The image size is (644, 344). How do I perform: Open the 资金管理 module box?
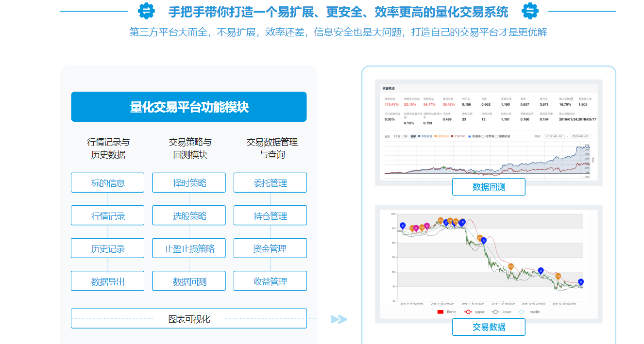pyautogui.click(x=270, y=248)
